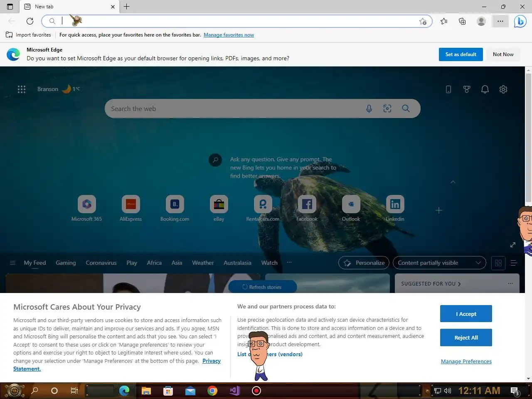Click the address bar field
This screenshot has height=399, width=532.
coord(237,21)
